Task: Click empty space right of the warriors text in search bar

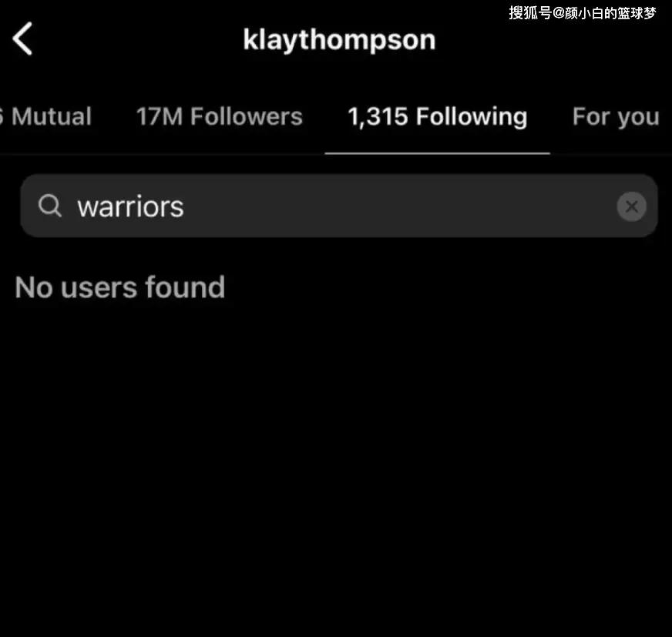Action: coord(398,206)
